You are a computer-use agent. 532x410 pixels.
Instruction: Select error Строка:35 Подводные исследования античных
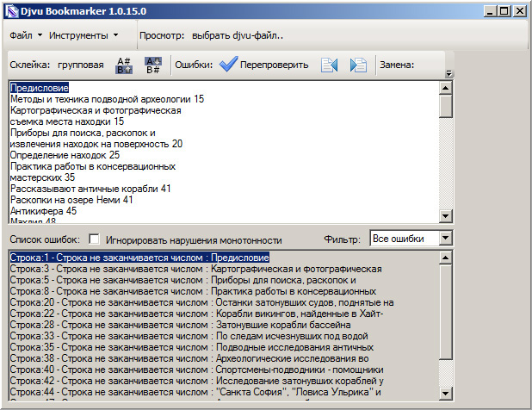[x=192, y=347]
